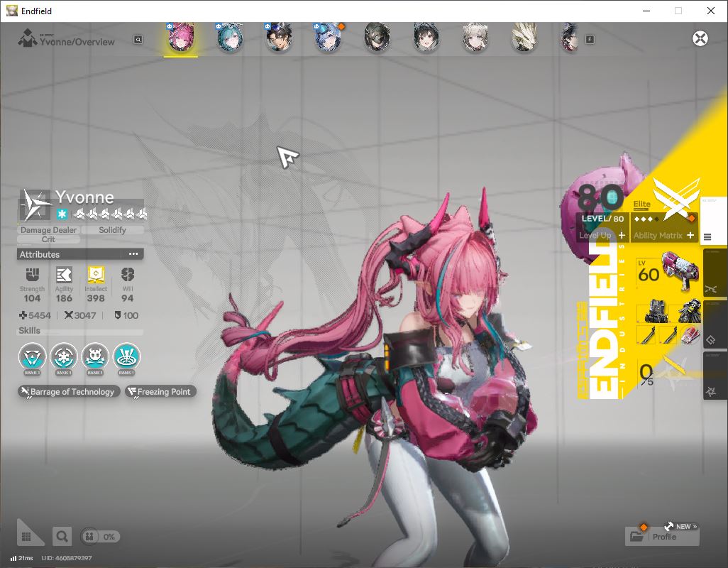Click the Barrage of Technology talent button
728x568 pixels.
[x=69, y=392]
